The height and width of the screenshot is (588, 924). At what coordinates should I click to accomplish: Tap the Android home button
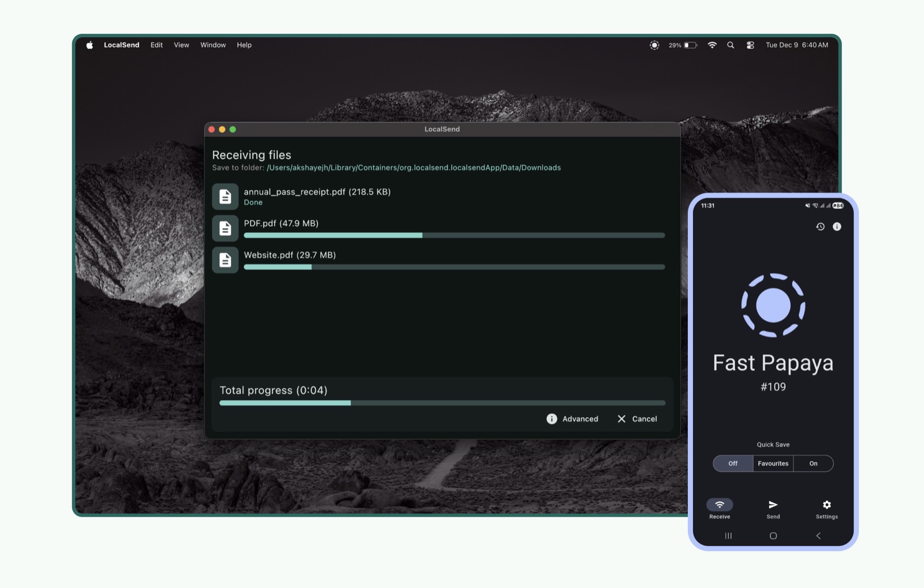773,536
